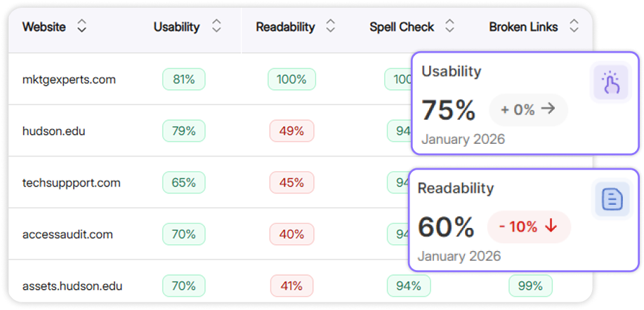Click the Spell Check column header
644x310 pixels.
click(x=402, y=27)
